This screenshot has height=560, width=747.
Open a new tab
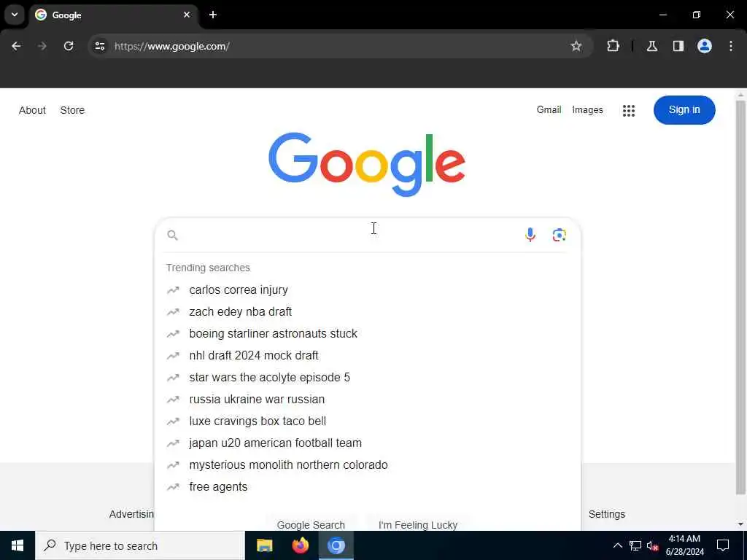(212, 15)
